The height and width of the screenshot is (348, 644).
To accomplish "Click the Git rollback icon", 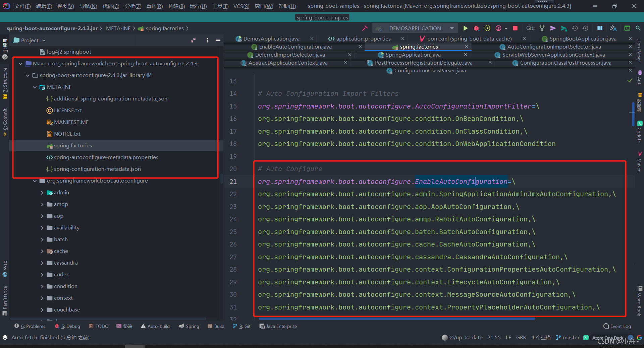I will click(586, 28).
